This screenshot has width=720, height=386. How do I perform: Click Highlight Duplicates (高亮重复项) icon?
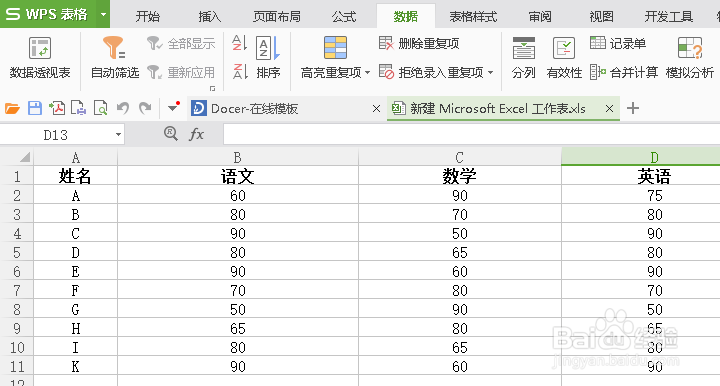click(335, 48)
